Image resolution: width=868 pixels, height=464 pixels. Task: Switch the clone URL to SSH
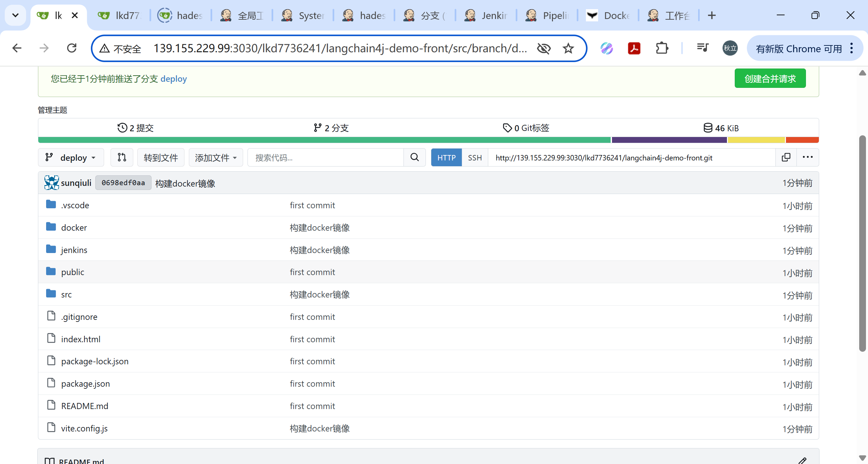point(475,158)
